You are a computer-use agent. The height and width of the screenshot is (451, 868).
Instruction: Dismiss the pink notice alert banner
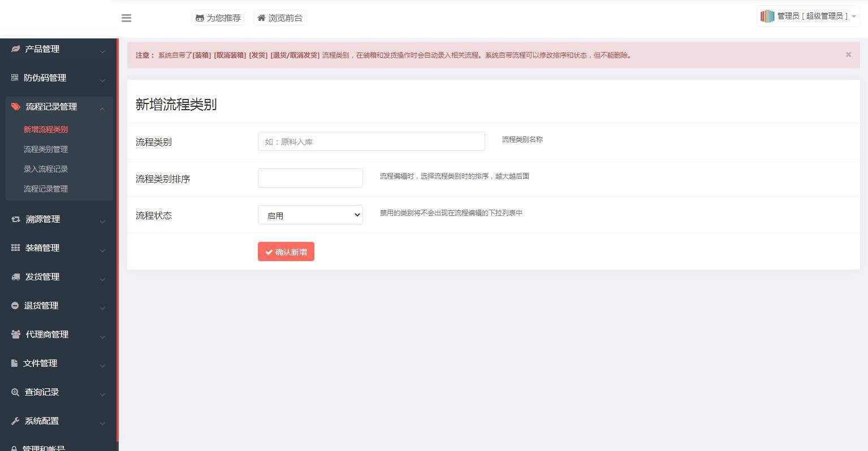point(848,55)
